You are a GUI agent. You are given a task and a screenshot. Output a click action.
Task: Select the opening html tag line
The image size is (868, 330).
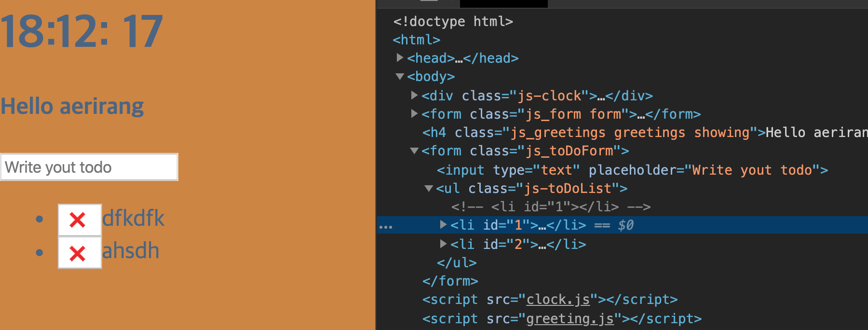(417, 40)
